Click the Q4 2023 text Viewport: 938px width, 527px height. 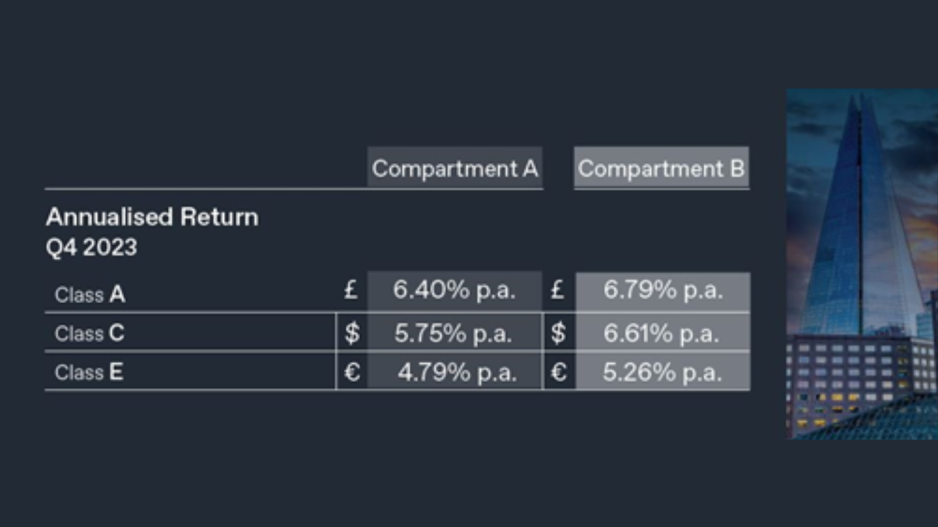click(92, 247)
